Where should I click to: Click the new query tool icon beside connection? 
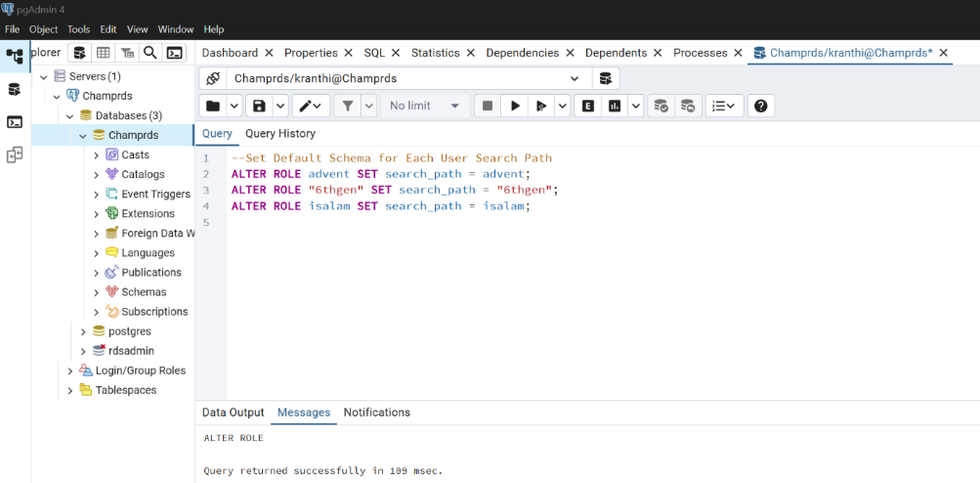coord(605,79)
